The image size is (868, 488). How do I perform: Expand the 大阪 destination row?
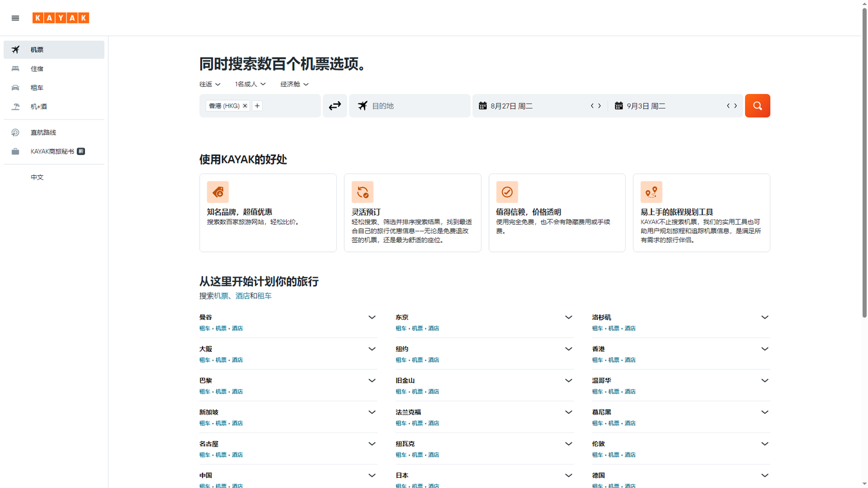point(372,349)
